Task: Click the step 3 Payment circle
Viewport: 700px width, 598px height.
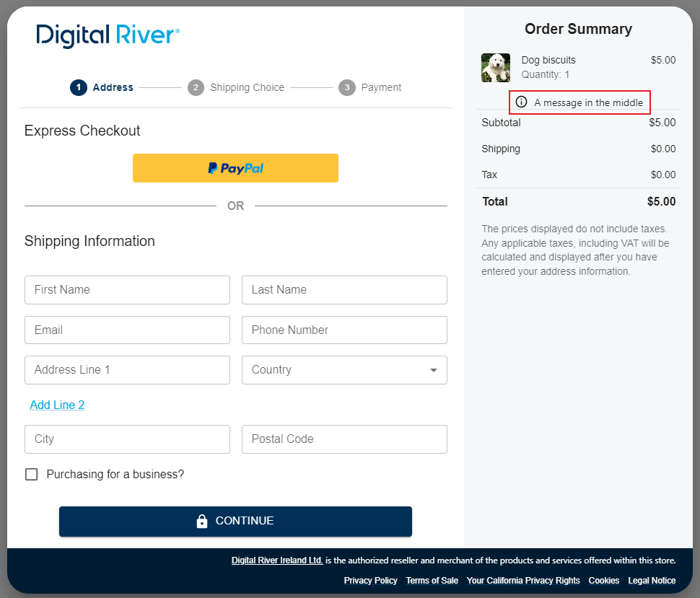Action: point(347,87)
